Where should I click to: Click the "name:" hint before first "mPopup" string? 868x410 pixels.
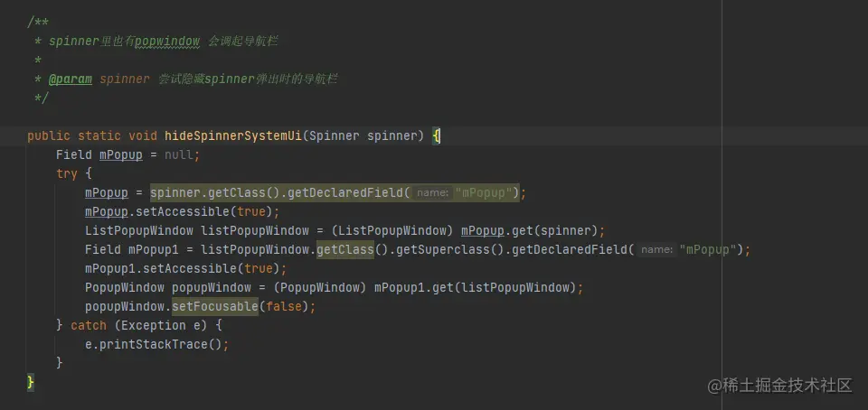coord(433,193)
